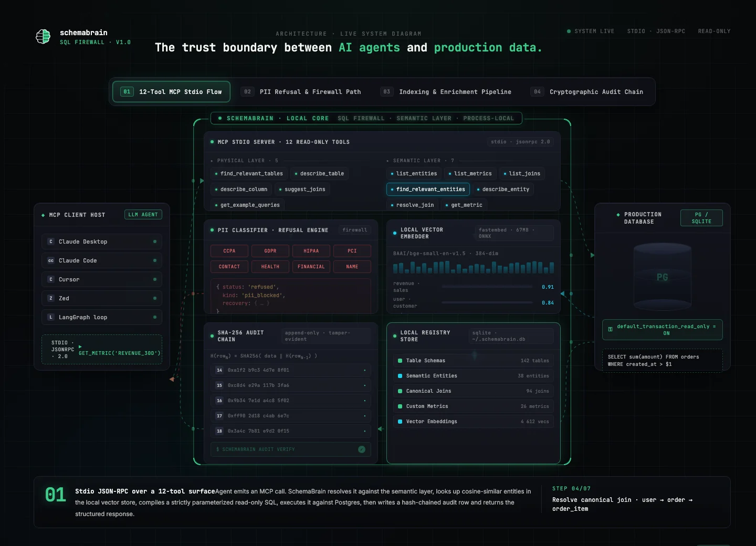Image resolution: width=756 pixels, height=546 pixels.
Task: Select Vector Embeddings registry row
Action: (474, 422)
